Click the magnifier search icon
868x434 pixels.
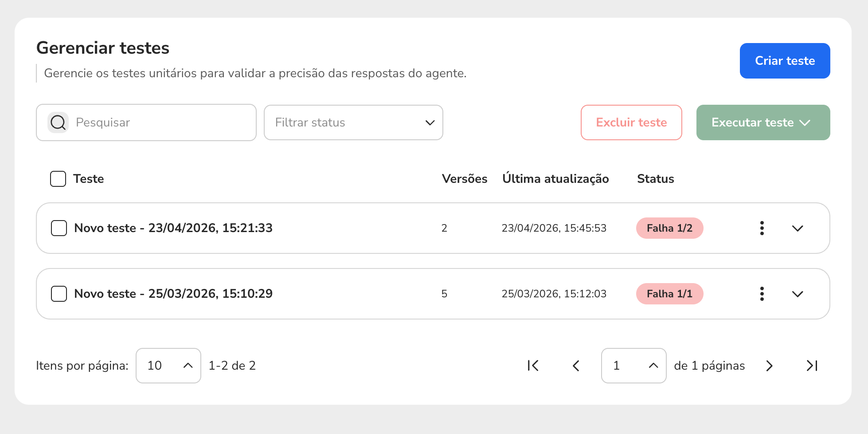click(x=58, y=122)
